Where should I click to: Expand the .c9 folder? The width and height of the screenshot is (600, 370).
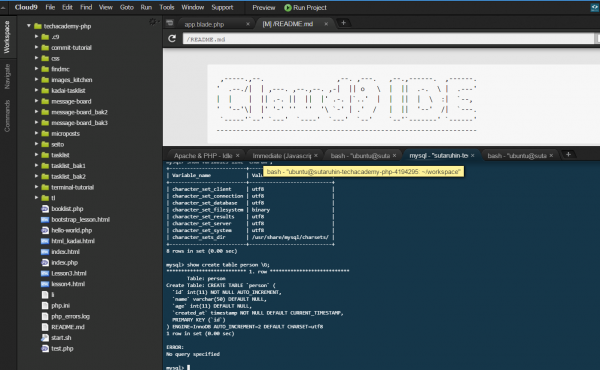36,37
